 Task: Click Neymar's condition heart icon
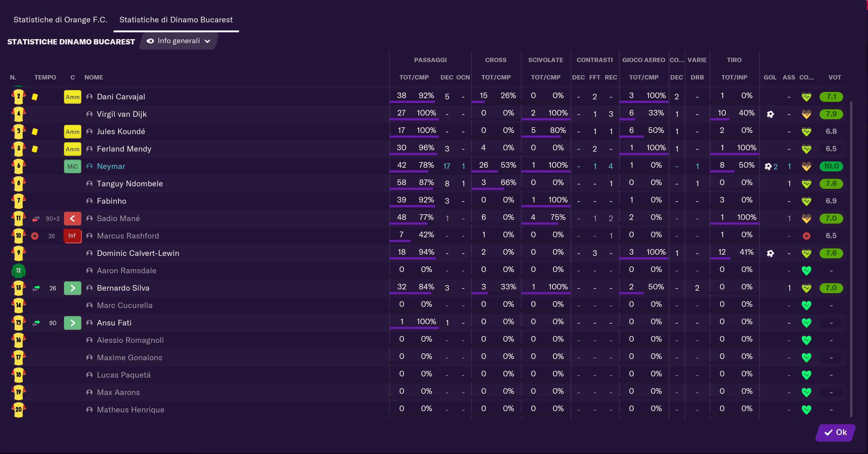pyautogui.click(x=806, y=166)
